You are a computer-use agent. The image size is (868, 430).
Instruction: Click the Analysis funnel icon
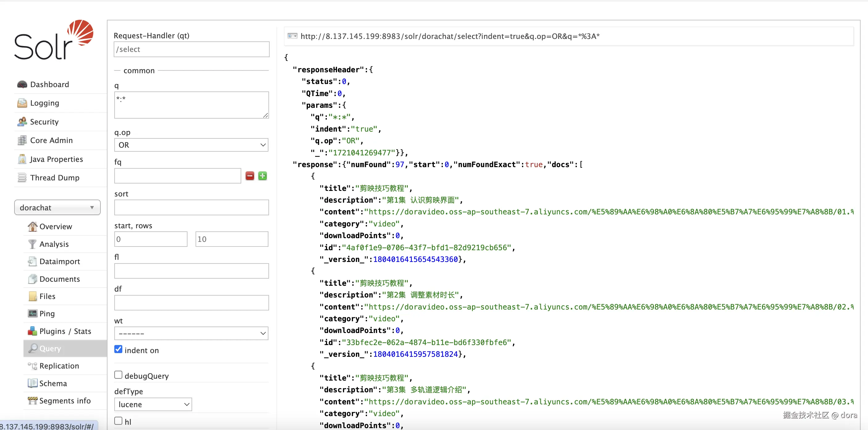[x=32, y=244]
